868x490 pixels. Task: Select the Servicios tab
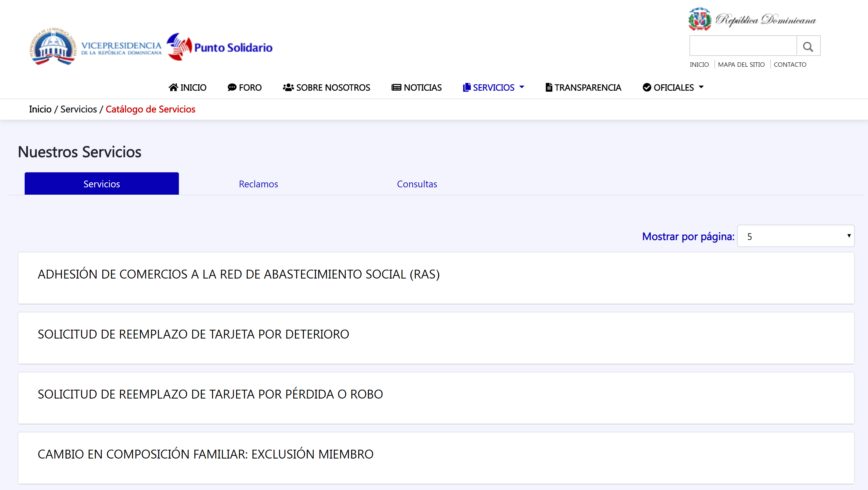tap(101, 184)
